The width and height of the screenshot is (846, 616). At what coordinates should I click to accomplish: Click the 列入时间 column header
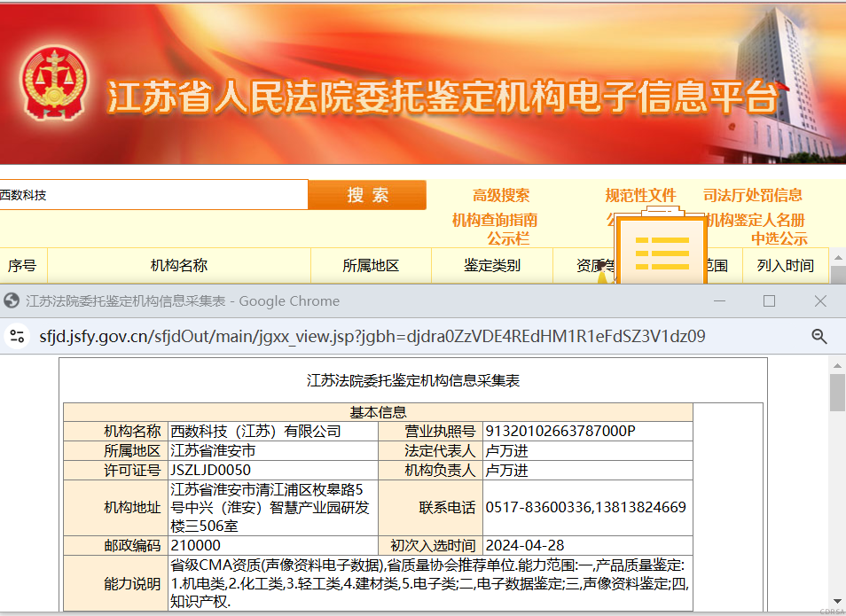(786, 265)
